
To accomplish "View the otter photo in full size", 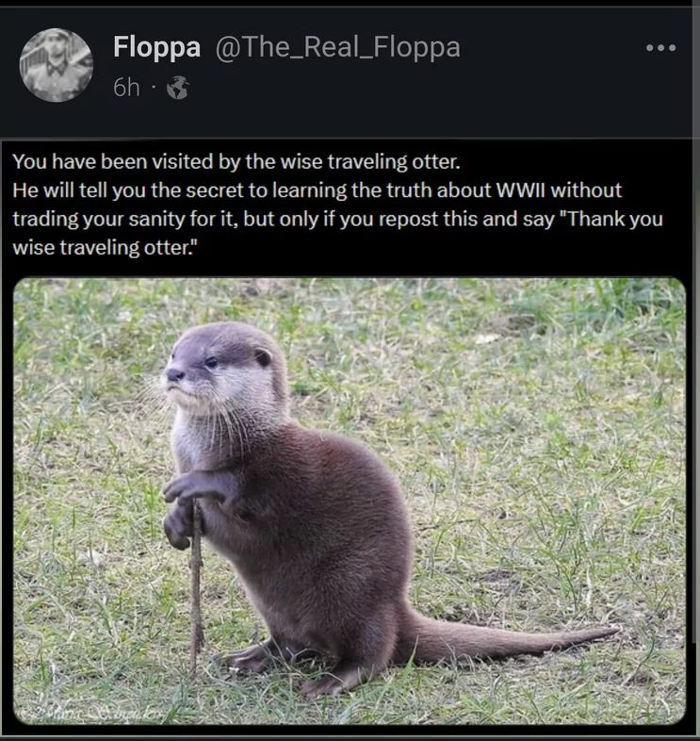I will [350, 501].
